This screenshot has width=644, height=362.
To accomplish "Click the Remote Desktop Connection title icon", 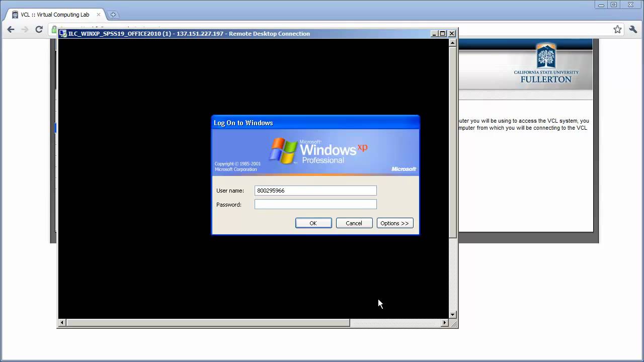I will [63, 34].
